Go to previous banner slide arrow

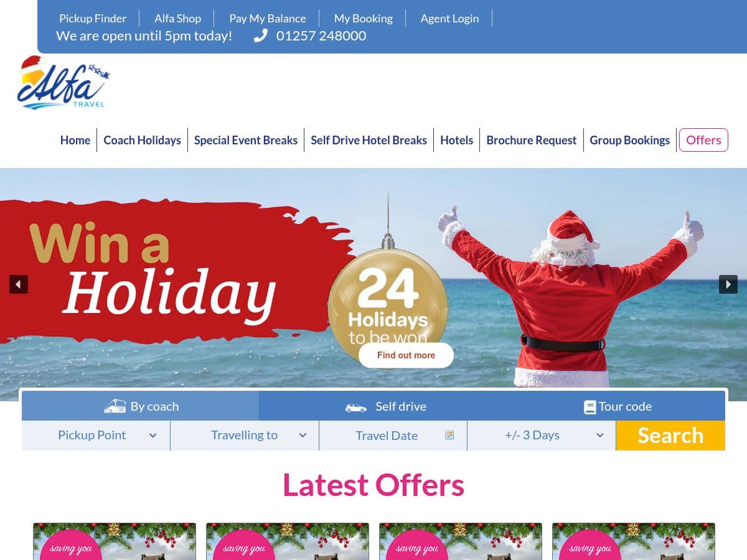click(x=19, y=284)
